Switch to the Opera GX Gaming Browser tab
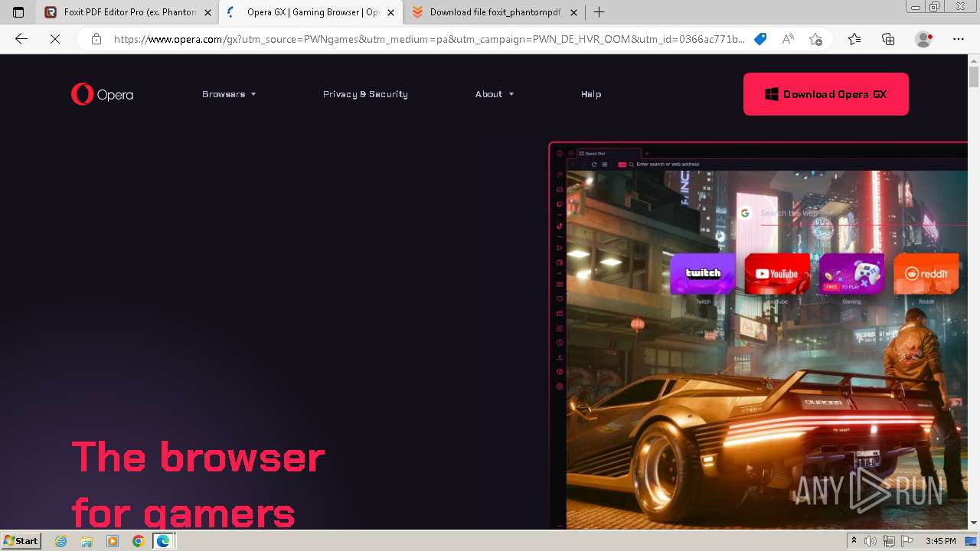This screenshot has width=980, height=551. click(311, 12)
